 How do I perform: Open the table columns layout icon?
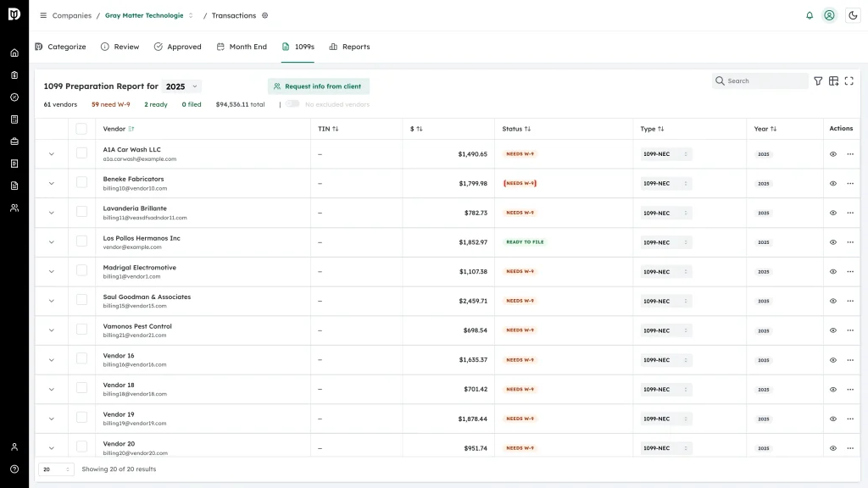point(834,80)
